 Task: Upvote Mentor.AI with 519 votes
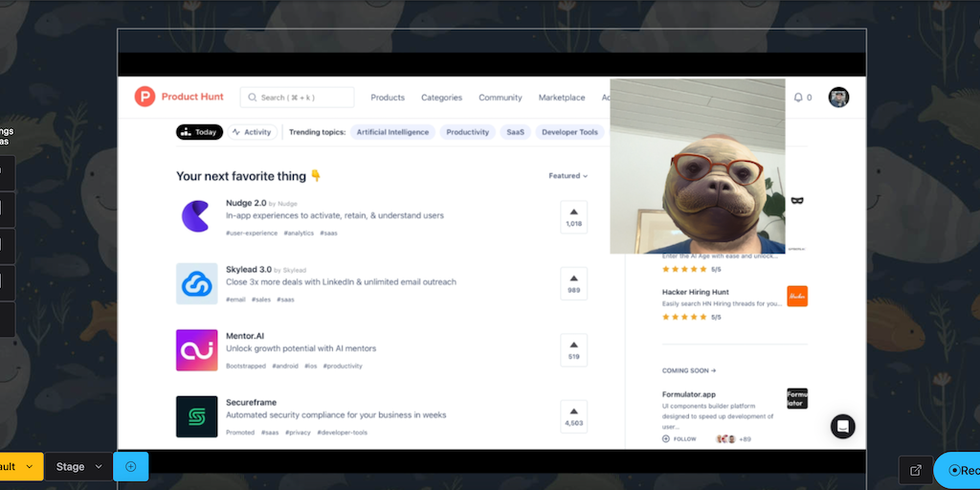tap(574, 350)
